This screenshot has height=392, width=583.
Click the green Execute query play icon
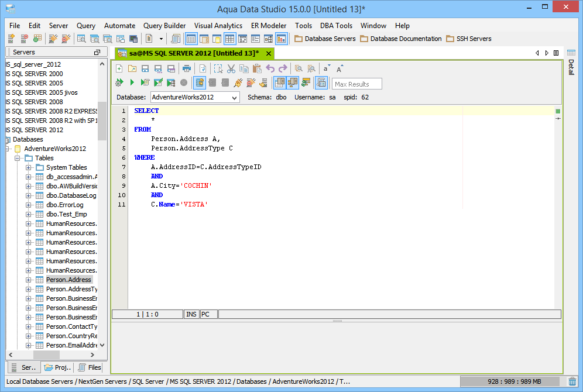coord(132,82)
